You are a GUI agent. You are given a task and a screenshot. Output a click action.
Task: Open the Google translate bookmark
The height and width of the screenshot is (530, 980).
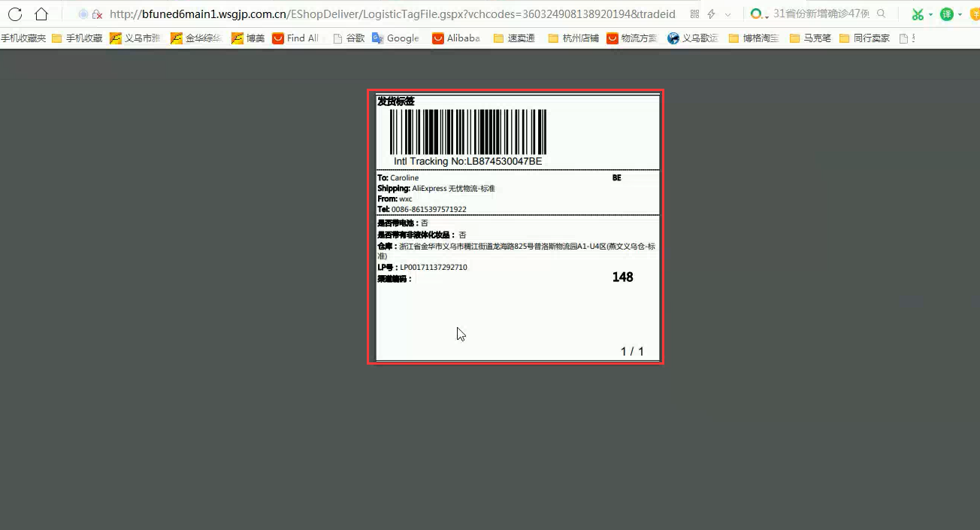click(x=396, y=38)
